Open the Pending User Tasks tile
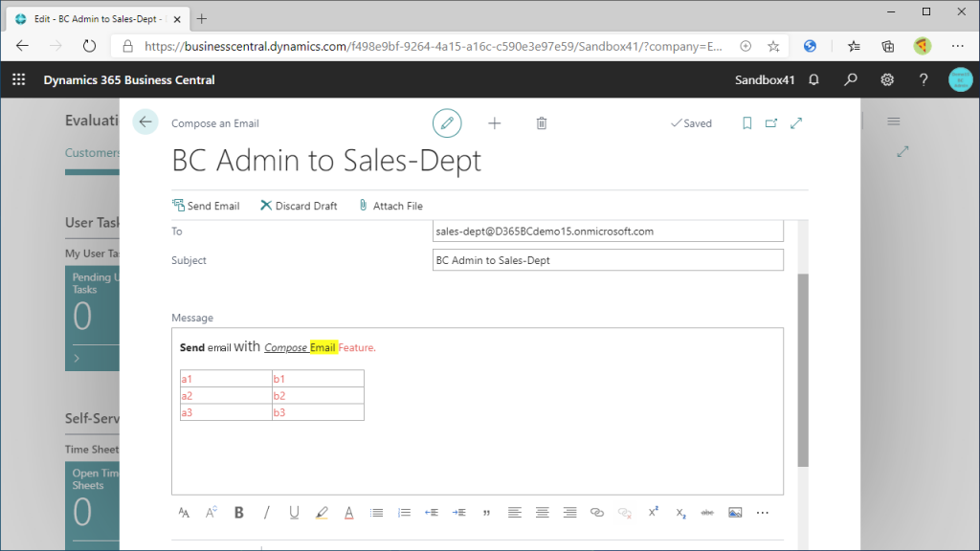Image resolution: width=980 pixels, height=551 pixels. (93, 318)
